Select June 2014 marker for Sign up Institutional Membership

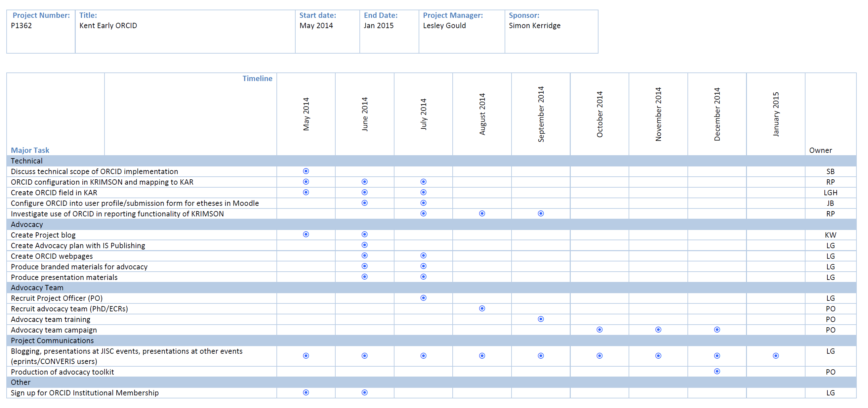364,392
